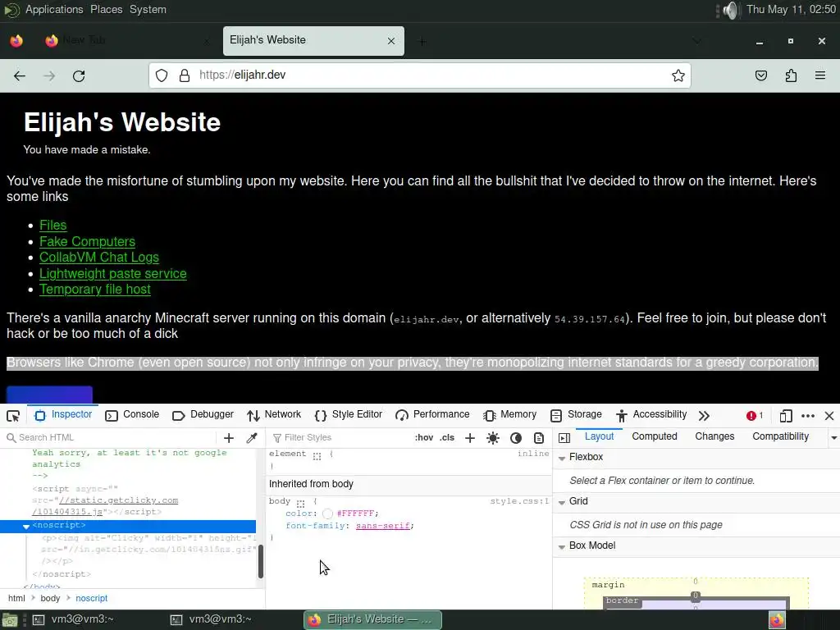Close the DevTools panel
The height and width of the screenshot is (630, 840).
[829, 416]
